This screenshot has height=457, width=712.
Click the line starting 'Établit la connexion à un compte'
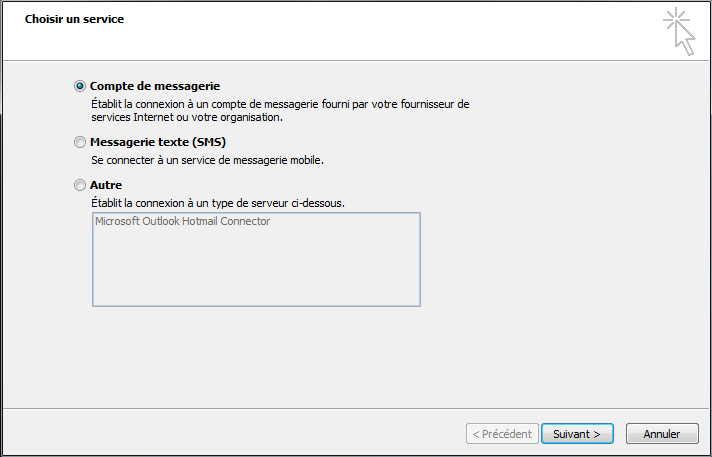click(x=280, y=103)
